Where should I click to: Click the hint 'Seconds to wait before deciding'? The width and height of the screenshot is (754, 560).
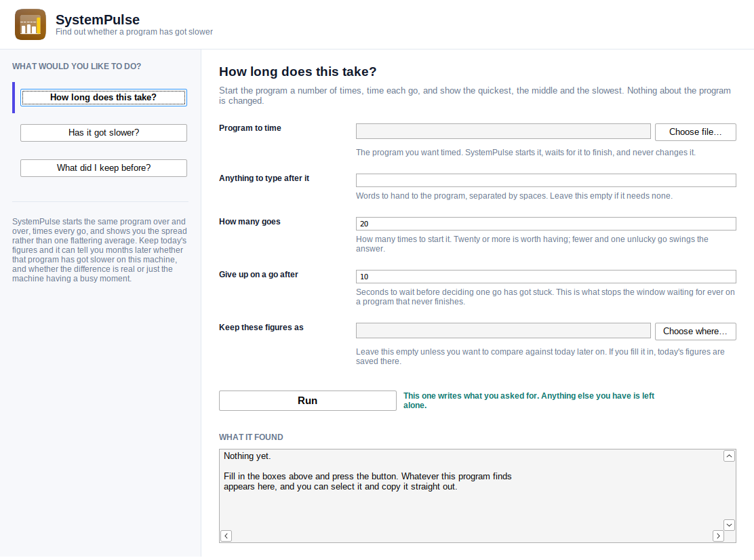545,296
